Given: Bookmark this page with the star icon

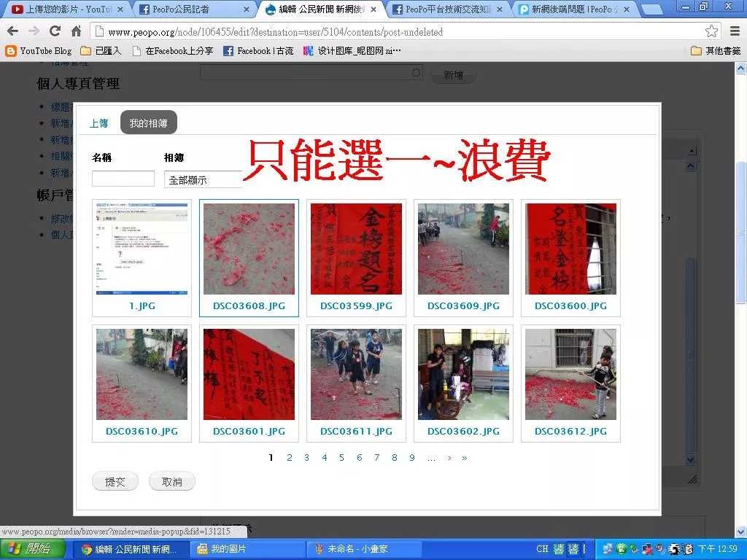Looking at the screenshot, I should (x=712, y=31).
